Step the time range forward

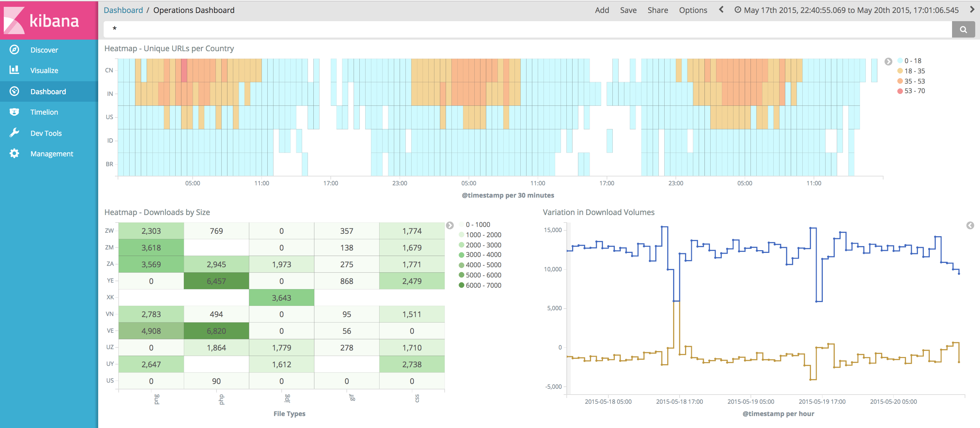[971, 10]
